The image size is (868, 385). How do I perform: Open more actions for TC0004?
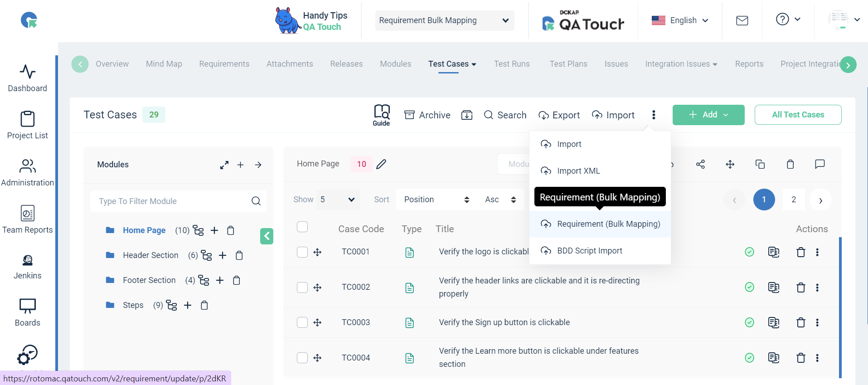pyautogui.click(x=817, y=358)
